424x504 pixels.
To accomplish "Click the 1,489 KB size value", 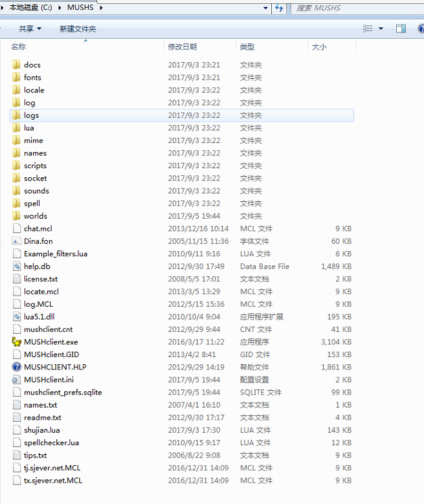I will [x=336, y=266].
